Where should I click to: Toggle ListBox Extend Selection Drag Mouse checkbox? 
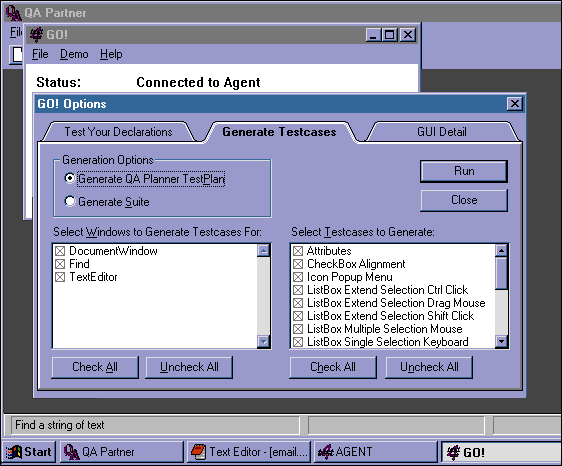pos(298,303)
